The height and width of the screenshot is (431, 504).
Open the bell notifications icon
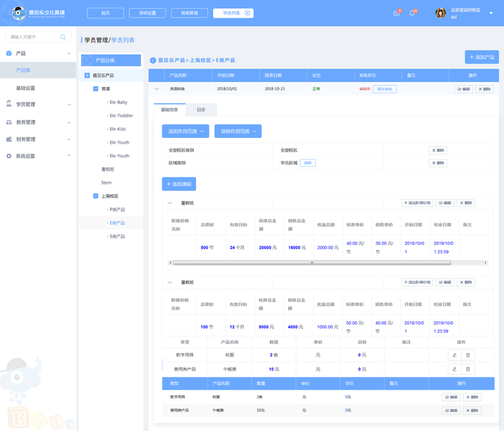[412, 13]
